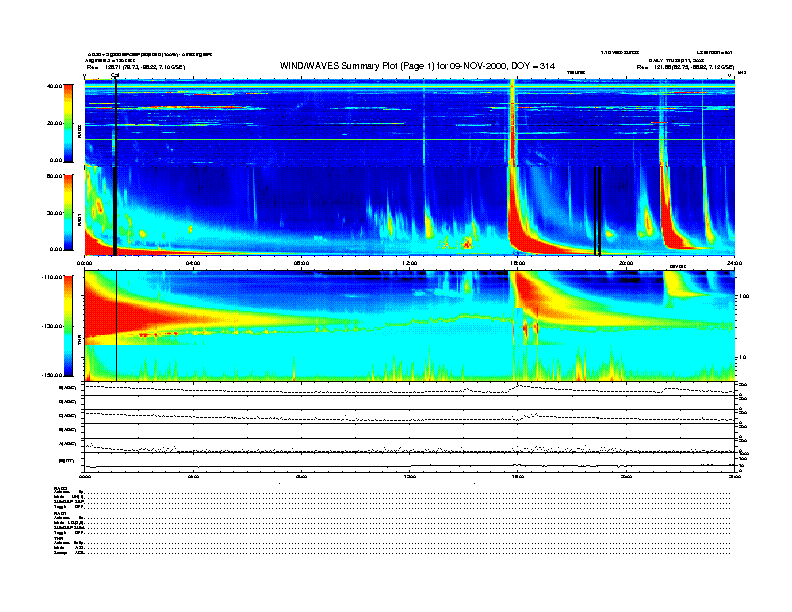The image size is (792, 612).
Task: Click the RAD1 heading in bottom status table
Action: [61, 514]
